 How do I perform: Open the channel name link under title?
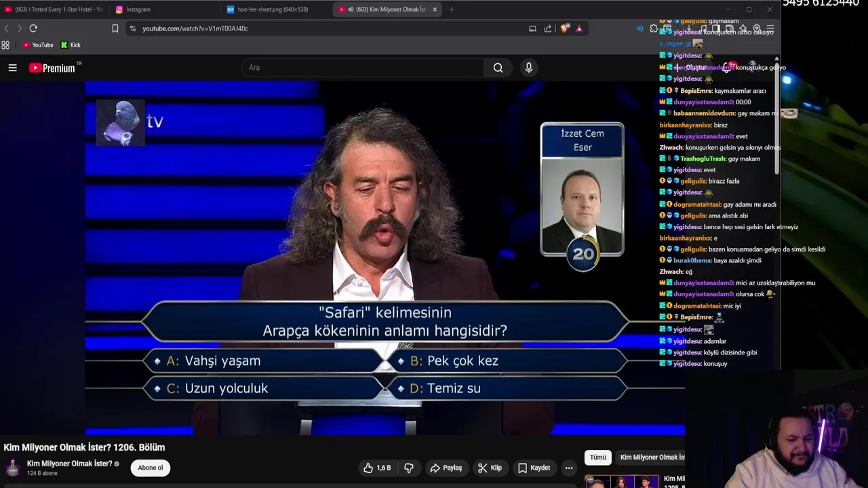[x=69, y=464]
